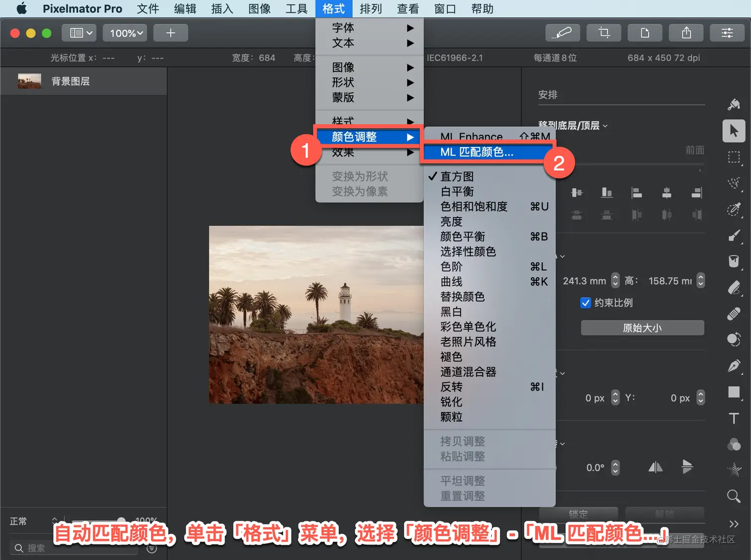Screen dimensions: 751x560
Task: Expand the 图像 submenu in Format menu
Action: (x=370, y=67)
